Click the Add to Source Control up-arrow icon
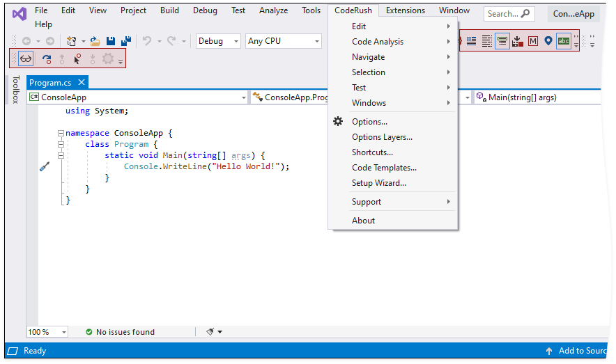The width and height of the screenshot is (616, 364). tap(549, 351)
